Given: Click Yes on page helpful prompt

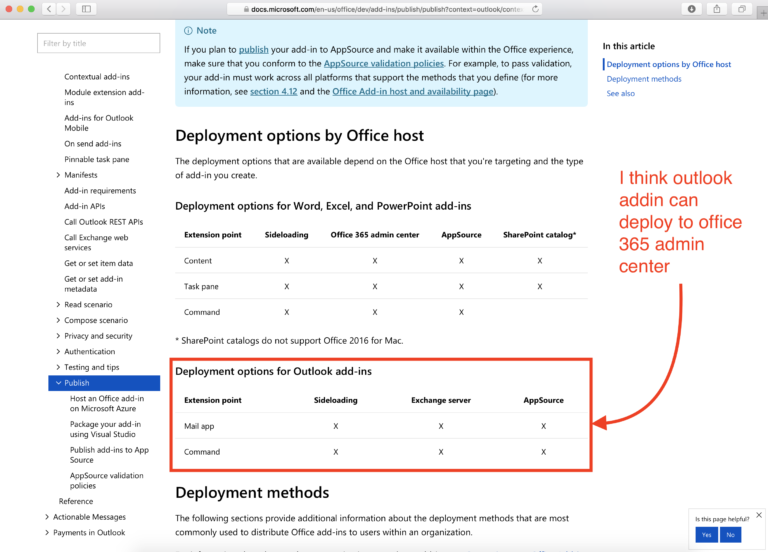Looking at the screenshot, I should [x=706, y=535].
